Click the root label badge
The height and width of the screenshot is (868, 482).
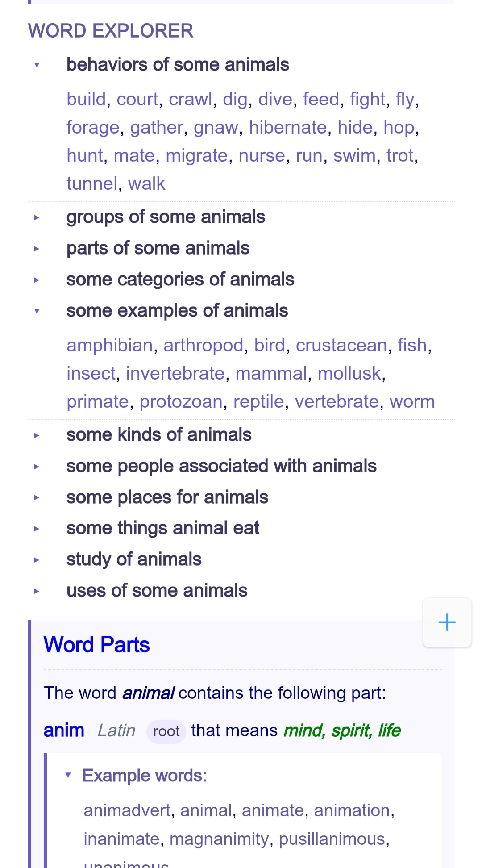click(x=166, y=731)
